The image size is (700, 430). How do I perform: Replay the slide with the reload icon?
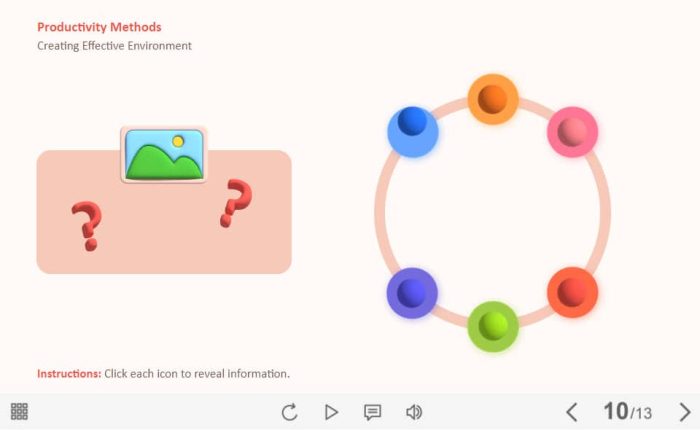tap(289, 412)
